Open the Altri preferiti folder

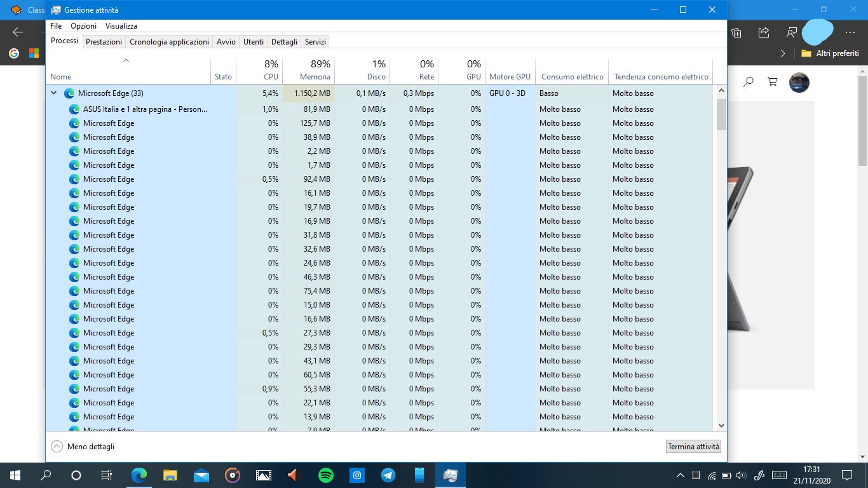pyautogui.click(x=830, y=53)
